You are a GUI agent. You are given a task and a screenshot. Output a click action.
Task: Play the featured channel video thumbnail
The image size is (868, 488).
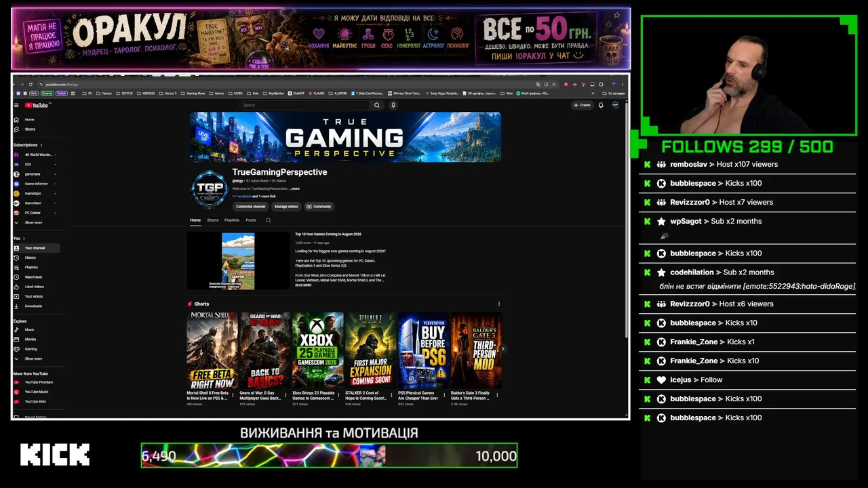(x=238, y=261)
